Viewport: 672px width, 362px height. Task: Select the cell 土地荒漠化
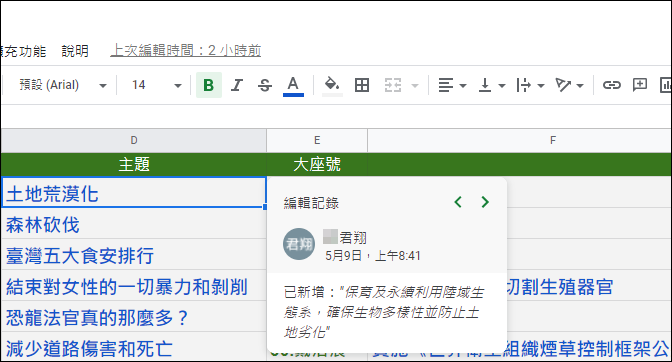tap(134, 192)
